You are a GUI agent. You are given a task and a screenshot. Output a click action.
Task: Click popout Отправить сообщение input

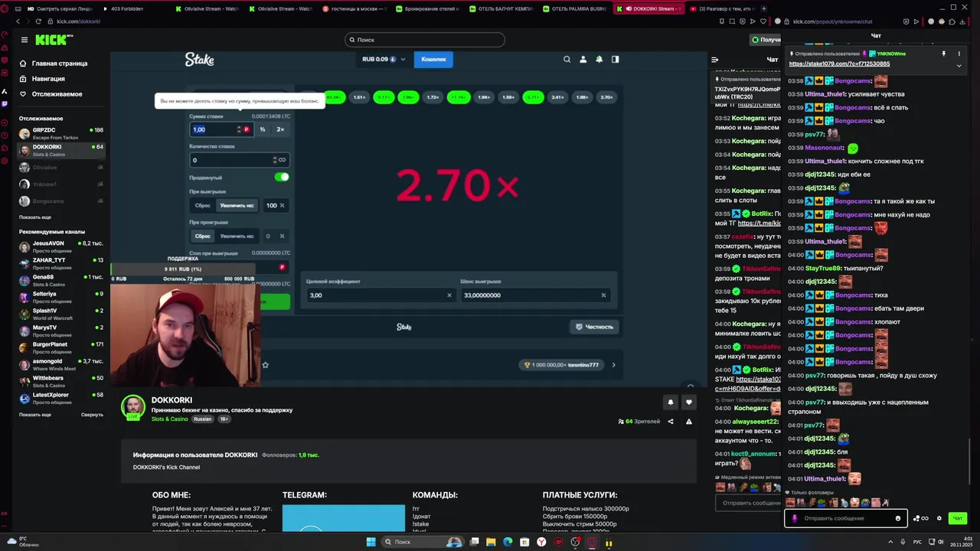click(846, 518)
